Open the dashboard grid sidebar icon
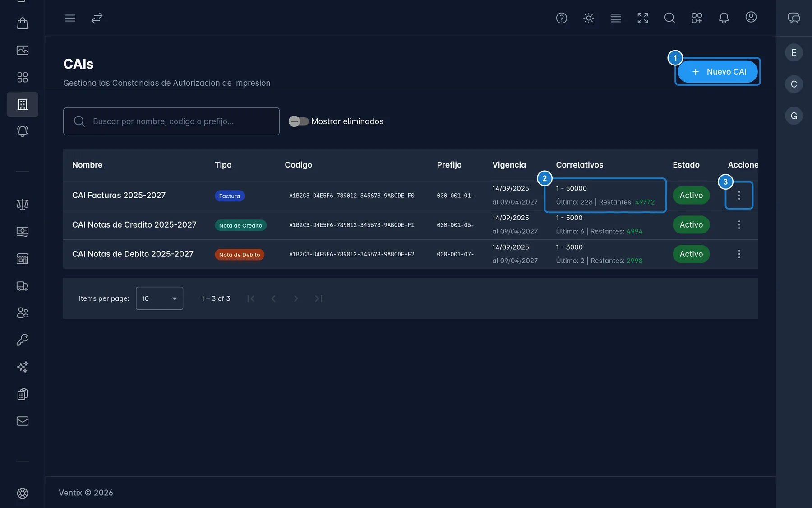Image resolution: width=812 pixels, height=508 pixels. tap(23, 77)
